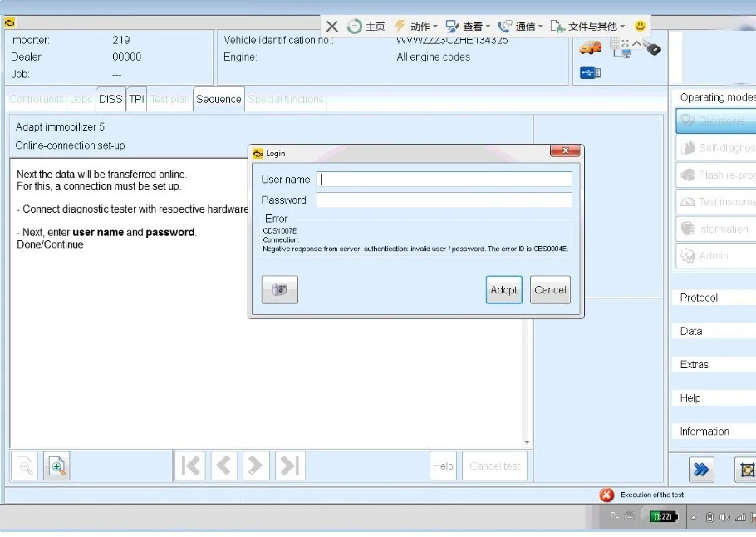Select Flash re-programming mode
This screenshot has height=537, width=756.
(715, 175)
